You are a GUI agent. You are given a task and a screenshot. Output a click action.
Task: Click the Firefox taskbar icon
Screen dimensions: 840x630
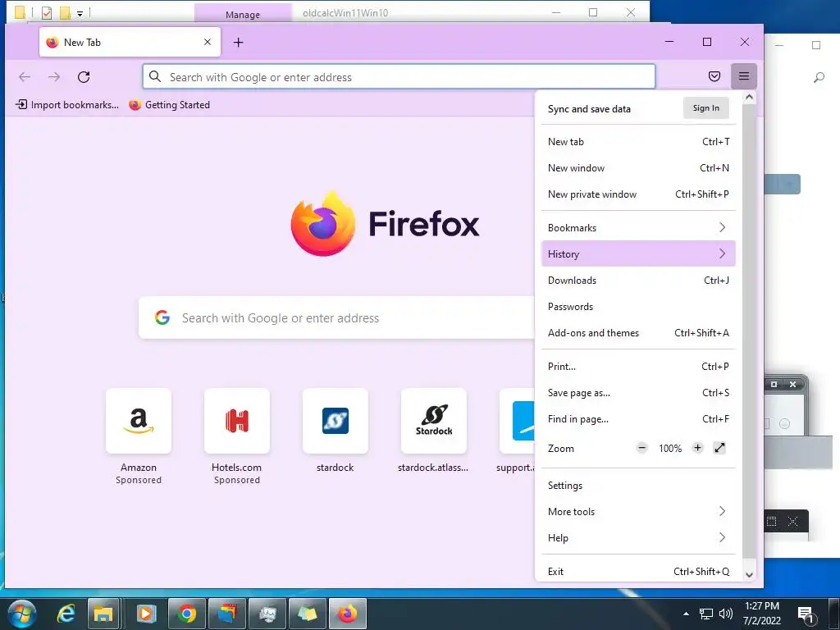click(x=347, y=614)
